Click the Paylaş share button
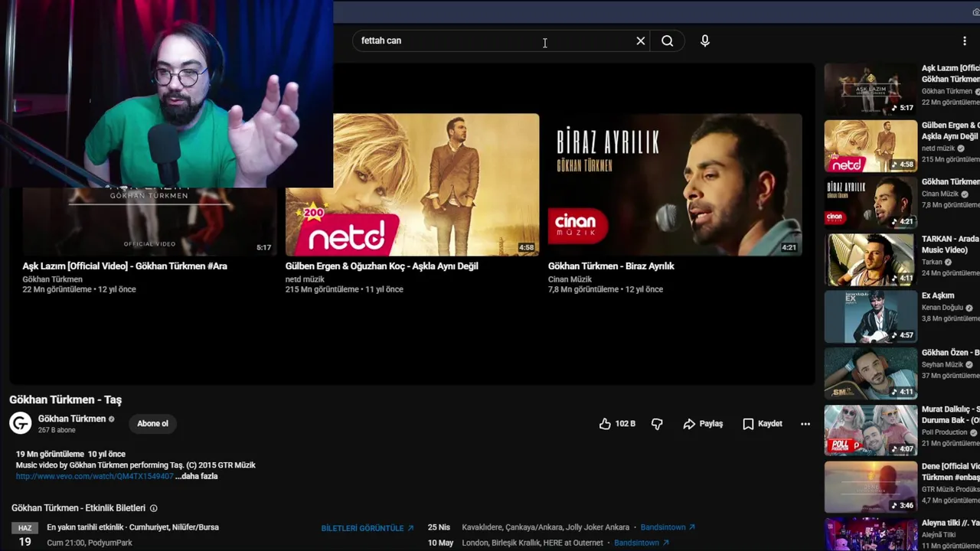The height and width of the screenshot is (551, 980). tap(703, 424)
